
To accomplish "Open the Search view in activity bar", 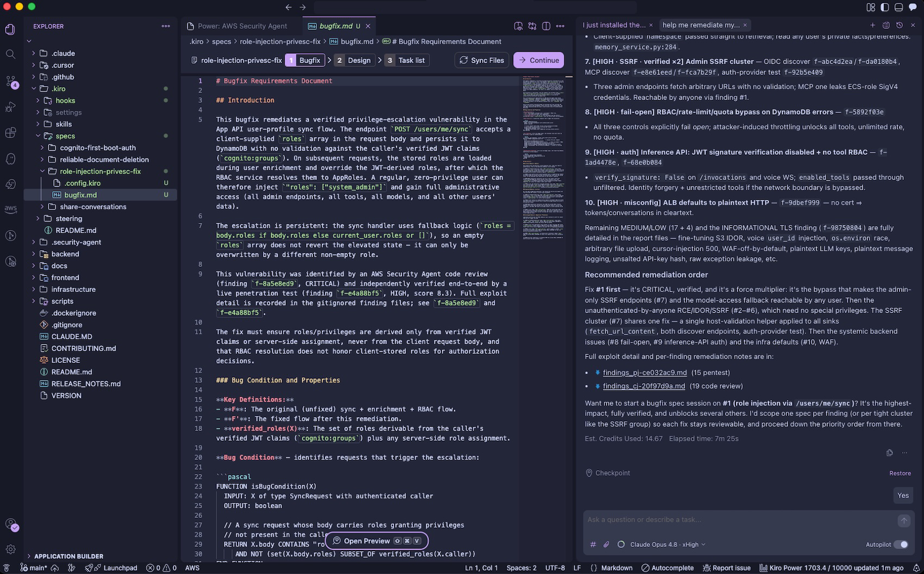I will tap(10, 54).
